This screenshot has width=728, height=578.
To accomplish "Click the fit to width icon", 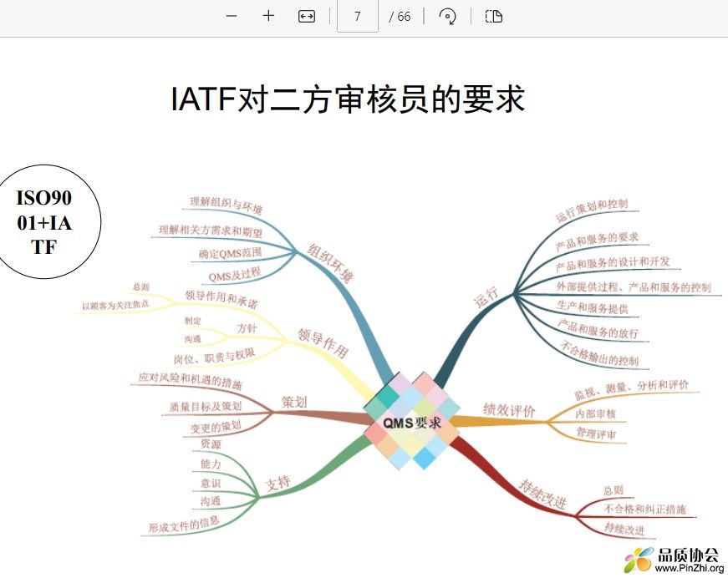I will point(307,17).
